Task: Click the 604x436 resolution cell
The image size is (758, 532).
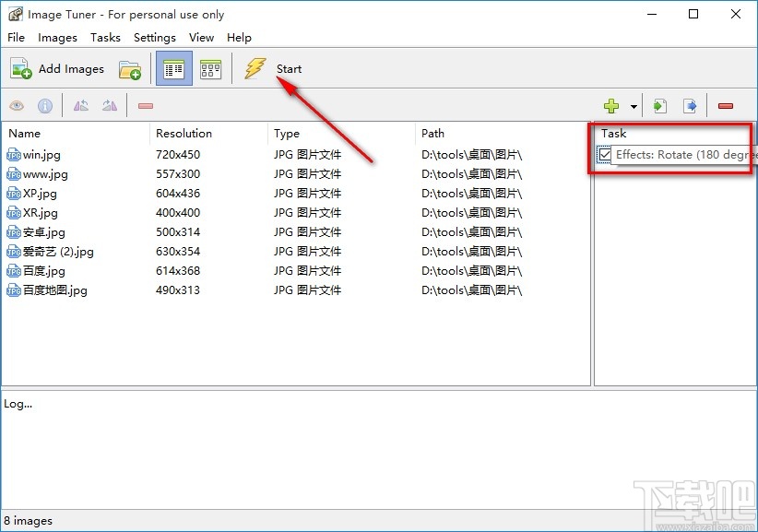Action: [x=178, y=194]
